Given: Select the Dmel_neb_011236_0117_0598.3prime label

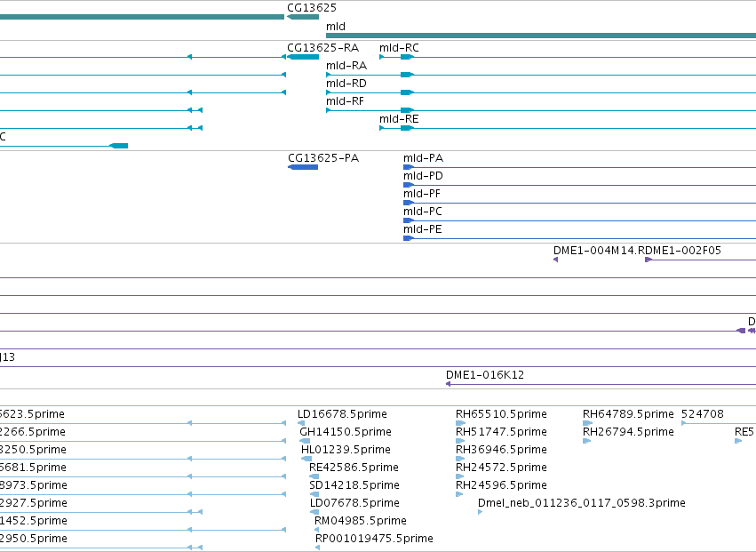Looking at the screenshot, I should tap(582, 503).
